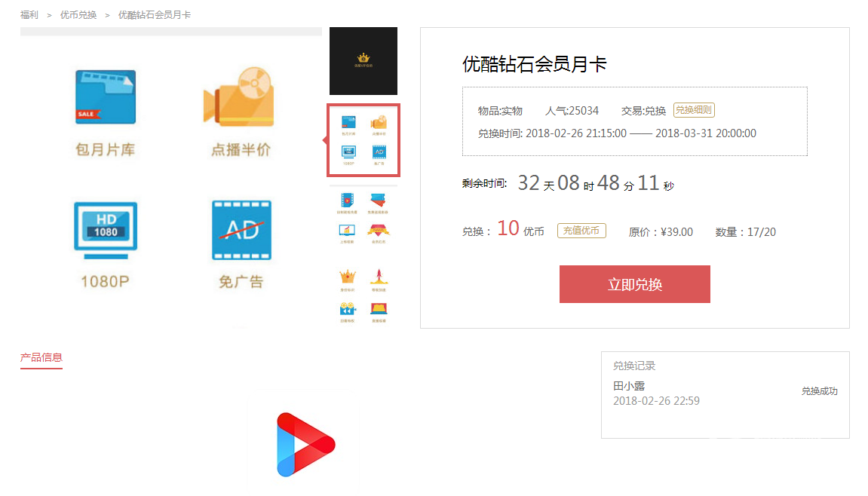Click the 优酷钻石会员月卡 product title

[534, 65]
